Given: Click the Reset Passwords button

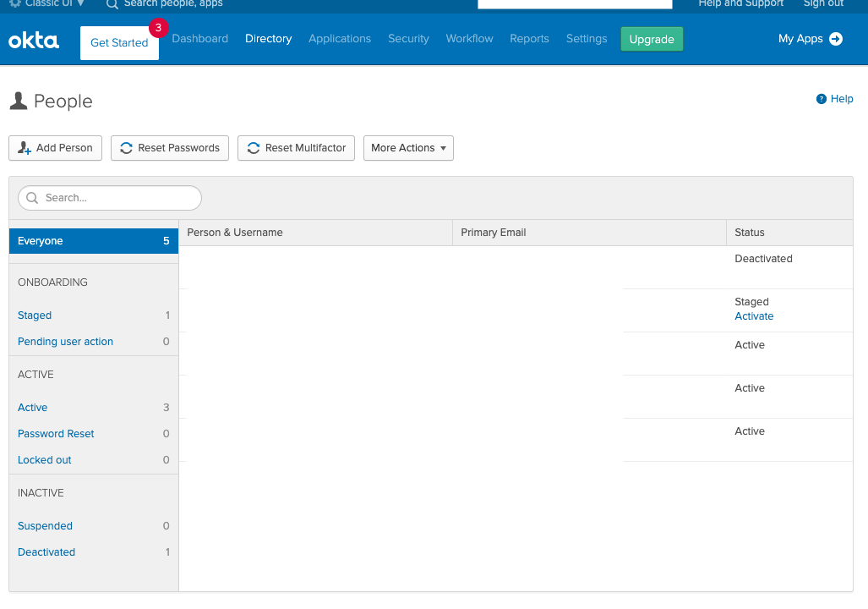Looking at the screenshot, I should (169, 148).
